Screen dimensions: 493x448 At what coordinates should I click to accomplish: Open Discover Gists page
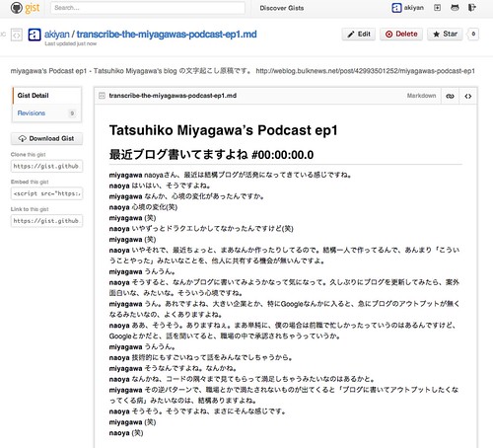point(282,8)
